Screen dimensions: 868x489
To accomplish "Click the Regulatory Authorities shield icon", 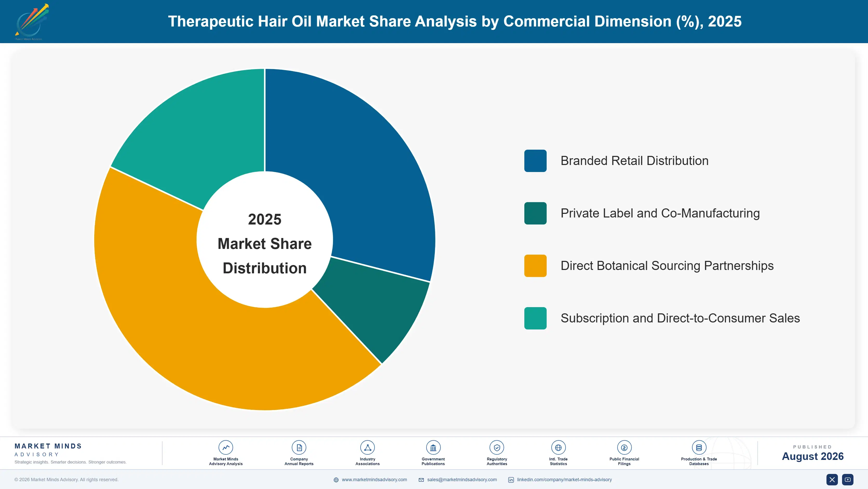I will pos(497,447).
